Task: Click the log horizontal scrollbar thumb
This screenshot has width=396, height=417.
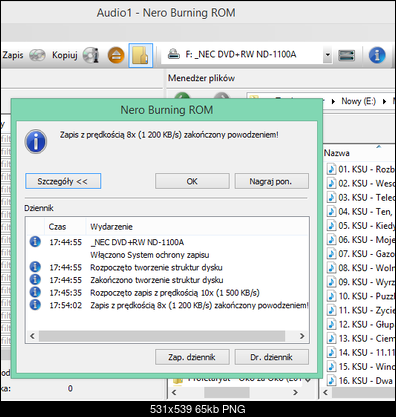Action: (162, 336)
